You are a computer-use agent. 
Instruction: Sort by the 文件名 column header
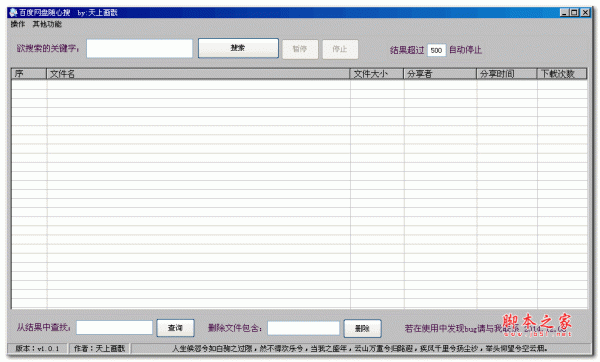tap(198, 74)
